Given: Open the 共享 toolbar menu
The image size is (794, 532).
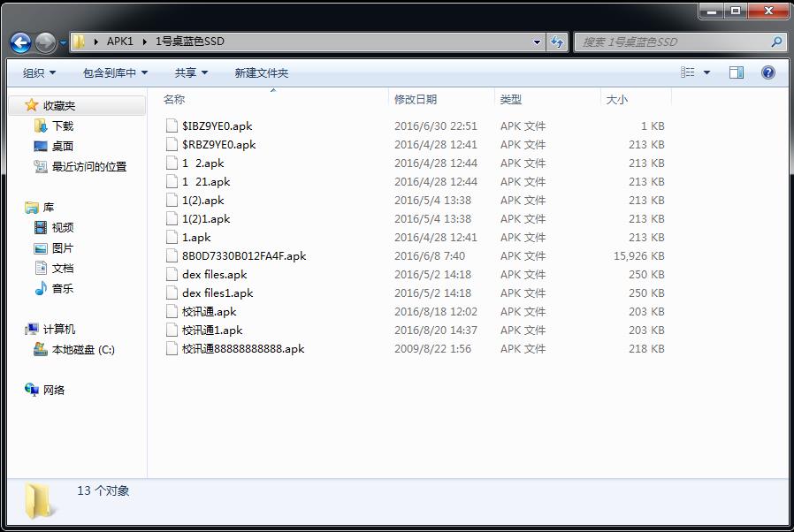Looking at the screenshot, I should click(191, 72).
